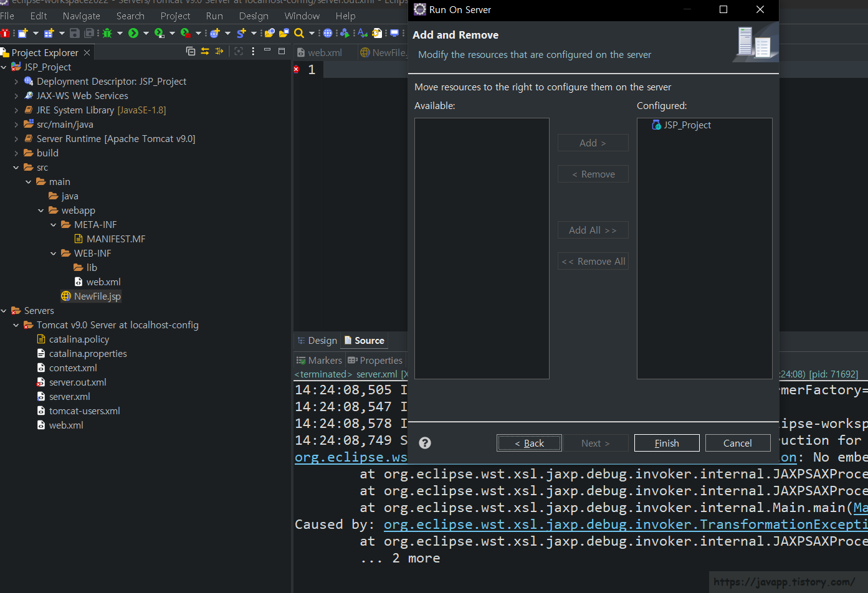Click the yellow Search magnifier icon
This screenshot has width=868, height=593.
click(299, 33)
